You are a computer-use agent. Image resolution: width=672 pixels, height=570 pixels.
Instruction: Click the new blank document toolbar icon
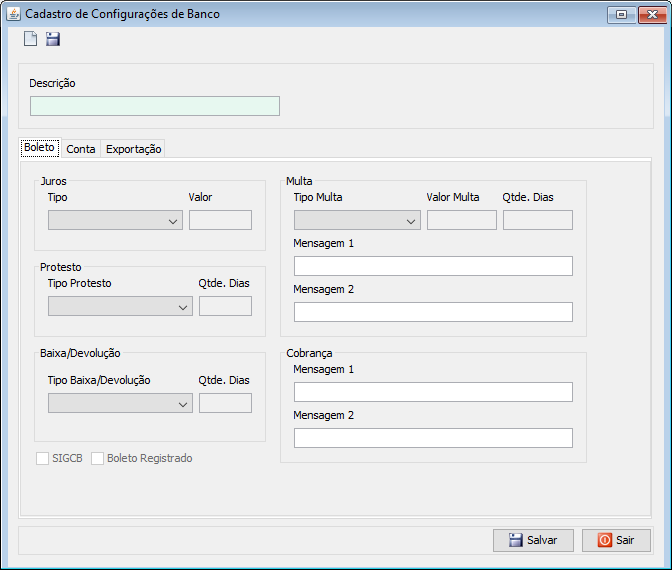pyautogui.click(x=30, y=39)
